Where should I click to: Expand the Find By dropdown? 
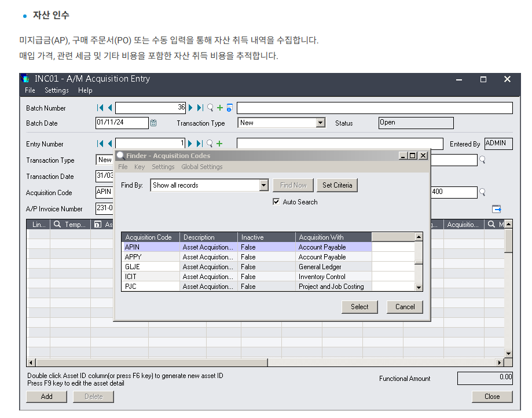tap(263, 185)
